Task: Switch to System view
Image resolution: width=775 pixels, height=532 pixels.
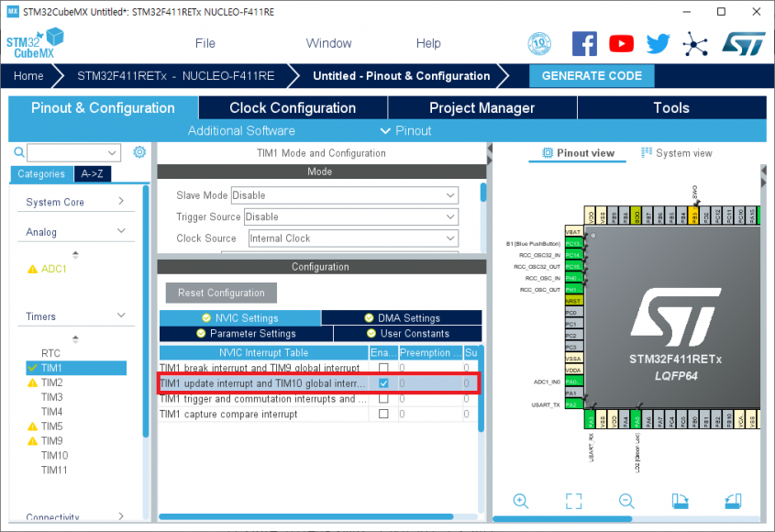Action: 677,153
